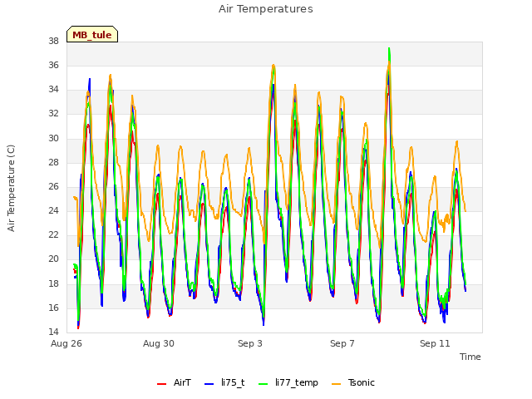Click the 14 y-axis tick label
The image size is (532, 399).
point(53,332)
